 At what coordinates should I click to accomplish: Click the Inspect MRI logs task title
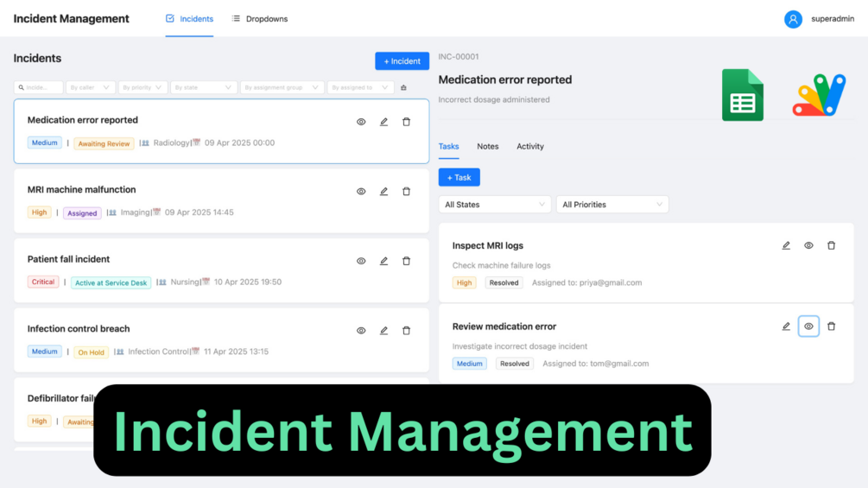point(487,245)
